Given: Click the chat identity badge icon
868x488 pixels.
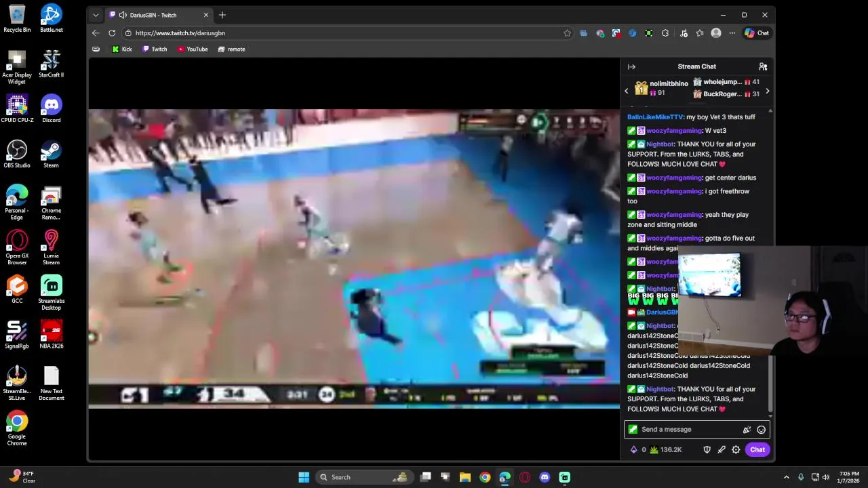Looking at the screenshot, I should click(x=633, y=430).
